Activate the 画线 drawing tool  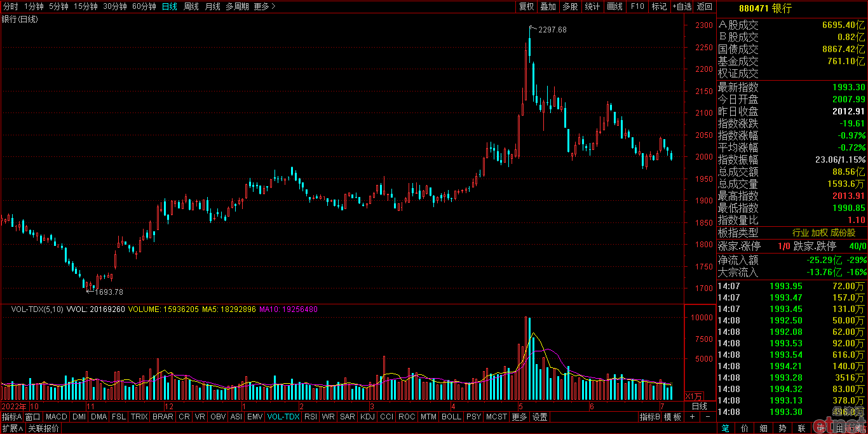[615, 6]
